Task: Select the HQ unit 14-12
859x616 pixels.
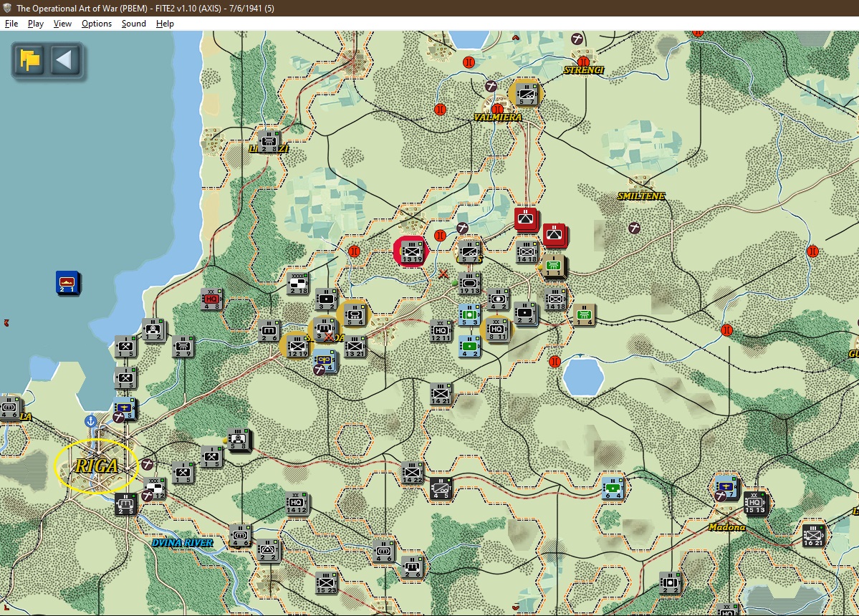Action: [297, 504]
